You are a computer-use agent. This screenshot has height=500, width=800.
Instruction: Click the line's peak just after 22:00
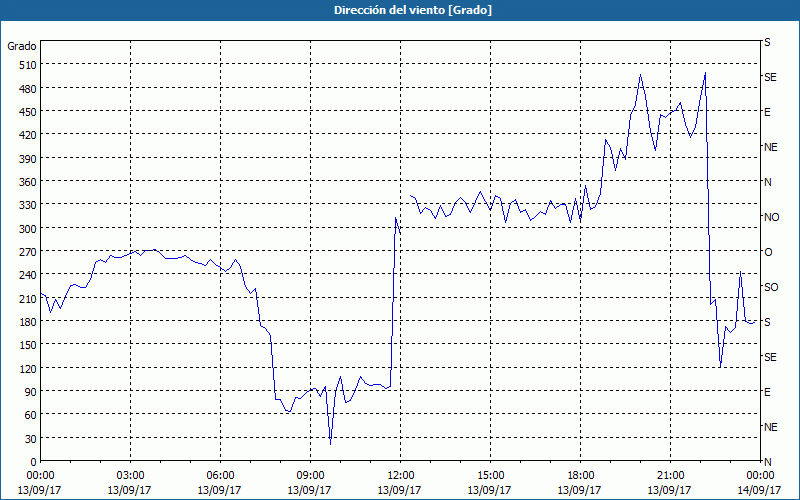pos(705,73)
